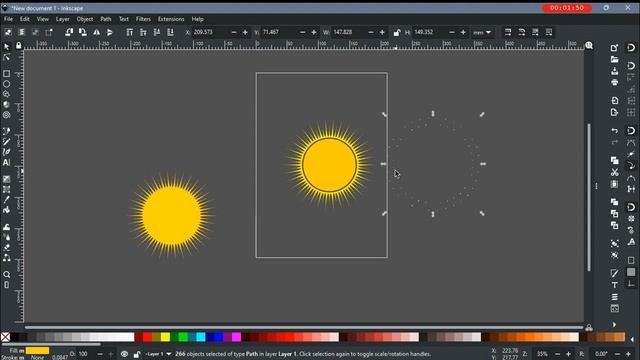Raise selection to top
This screenshot has height=360, width=640.
tap(129, 32)
